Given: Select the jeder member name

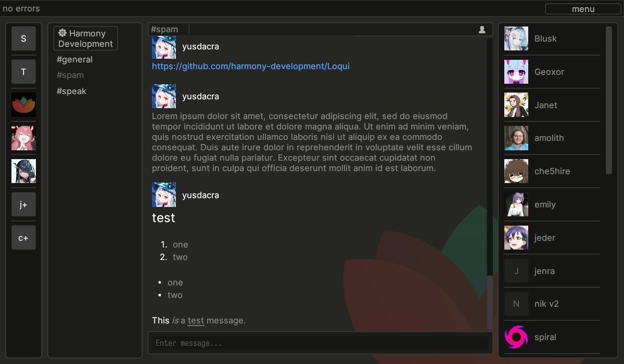Looking at the screenshot, I should pos(544,238).
